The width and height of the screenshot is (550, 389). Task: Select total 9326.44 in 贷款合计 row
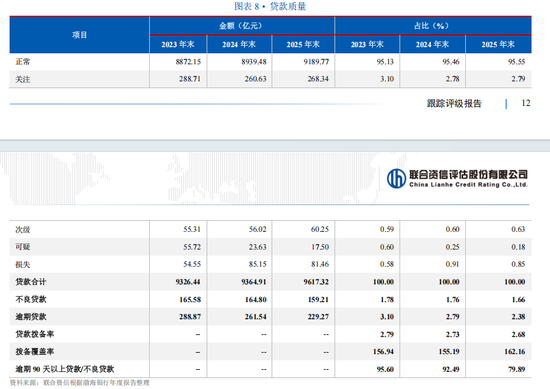coord(188,282)
